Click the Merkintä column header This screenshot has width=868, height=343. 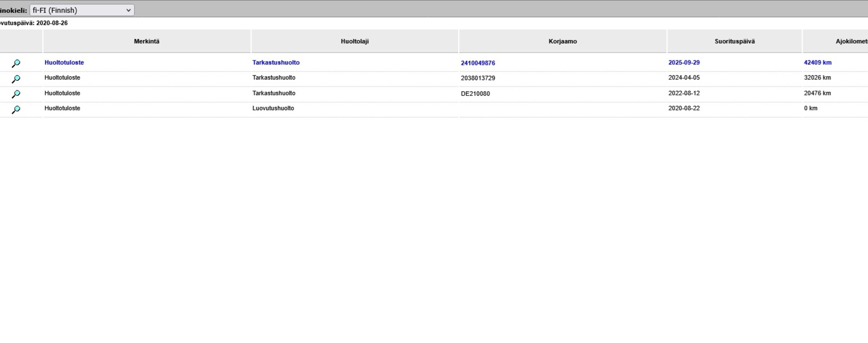pyautogui.click(x=146, y=41)
